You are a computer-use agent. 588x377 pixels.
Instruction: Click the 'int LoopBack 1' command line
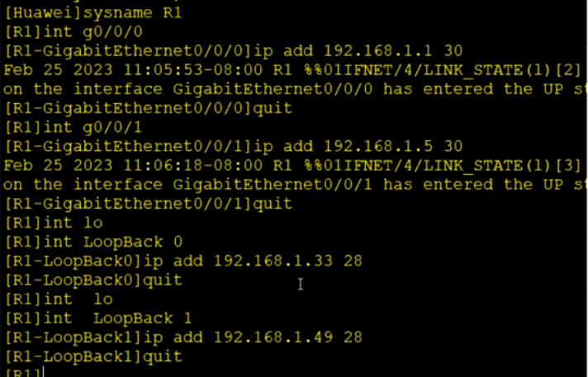pyautogui.click(x=98, y=318)
